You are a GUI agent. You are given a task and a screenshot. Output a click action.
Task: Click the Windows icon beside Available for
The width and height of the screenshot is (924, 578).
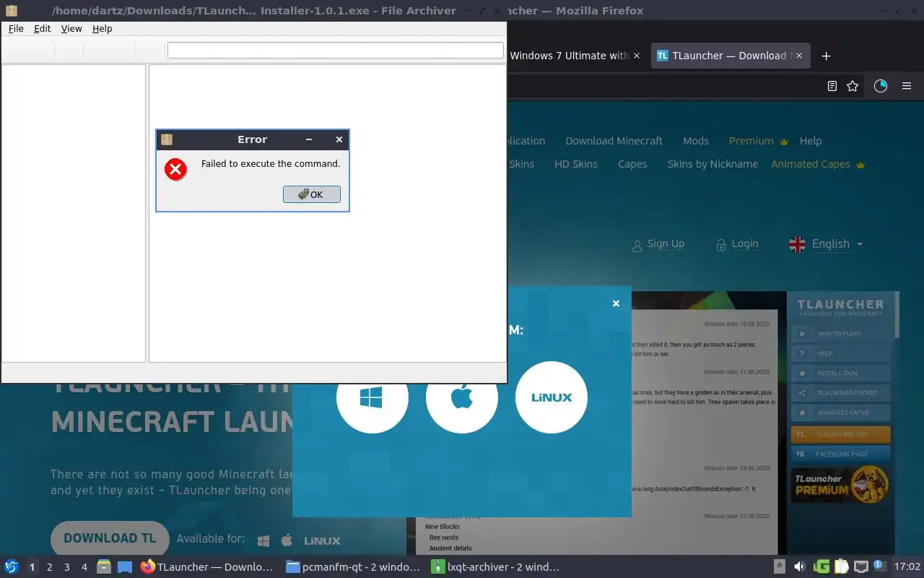(x=263, y=540)
